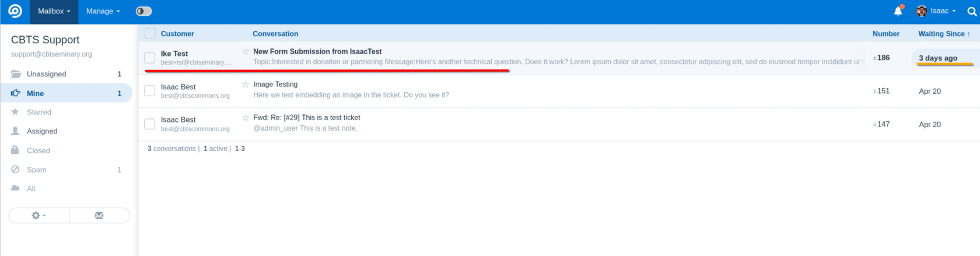The height and width of the screenshot is (256, 980).
Task: Star the Image Testing conversation
Action: tap(246, 85)
